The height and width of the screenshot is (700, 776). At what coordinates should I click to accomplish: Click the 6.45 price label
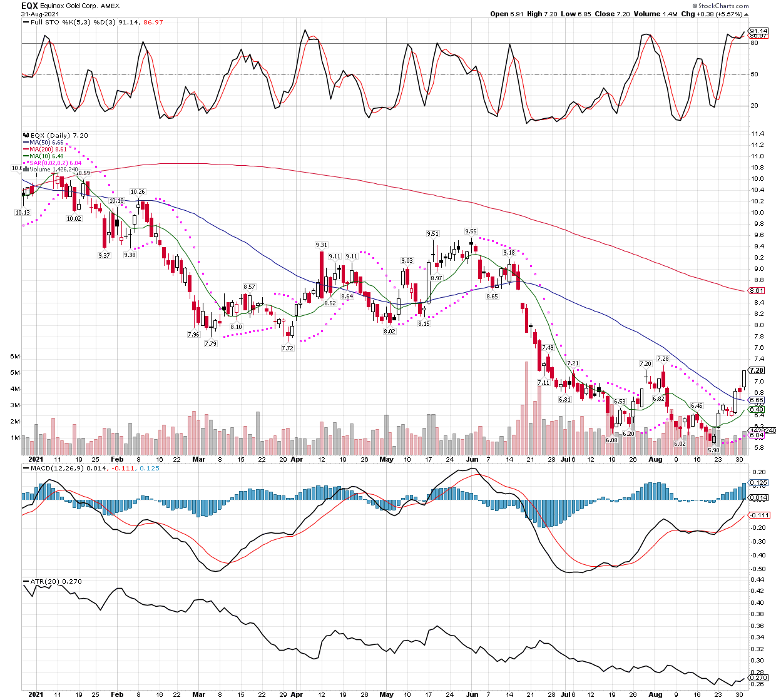click(x=697, y=406)
